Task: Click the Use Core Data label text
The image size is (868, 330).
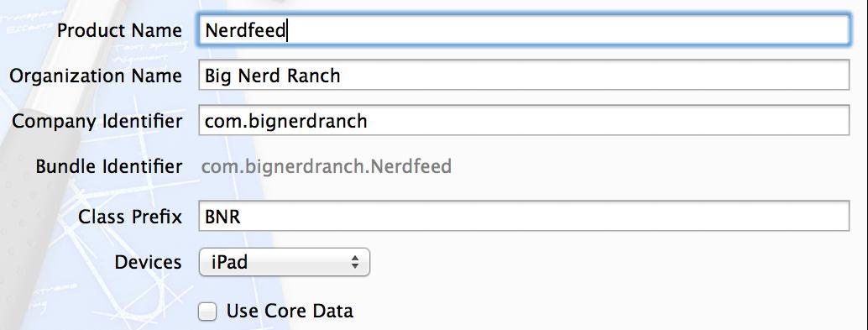Action: click(290, 312)
